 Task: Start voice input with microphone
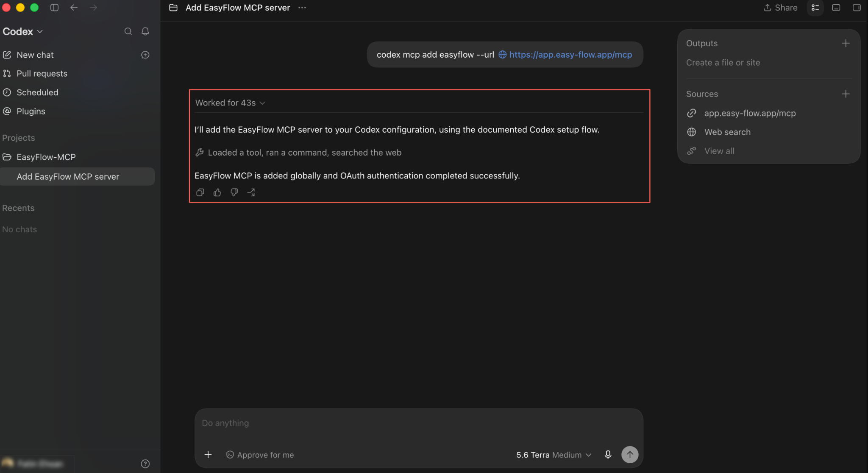(608, 455)
